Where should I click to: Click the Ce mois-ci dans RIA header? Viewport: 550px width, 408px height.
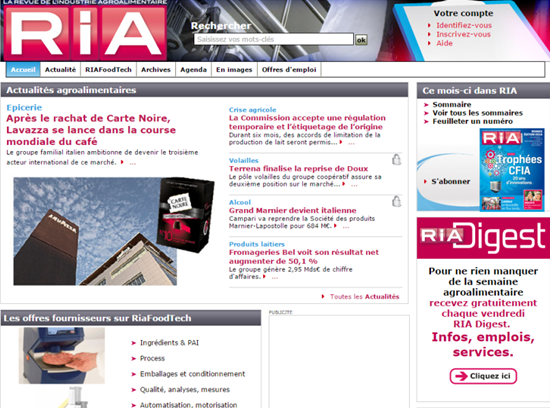483,91
